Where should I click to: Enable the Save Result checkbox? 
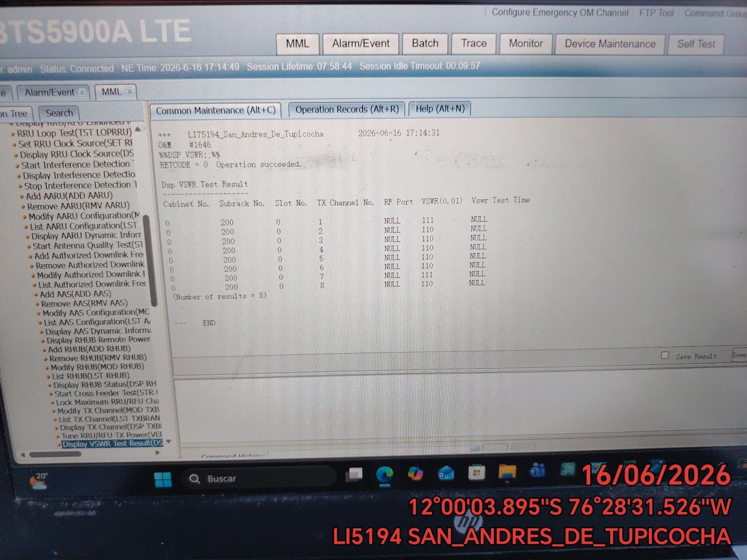coord(664,356)
